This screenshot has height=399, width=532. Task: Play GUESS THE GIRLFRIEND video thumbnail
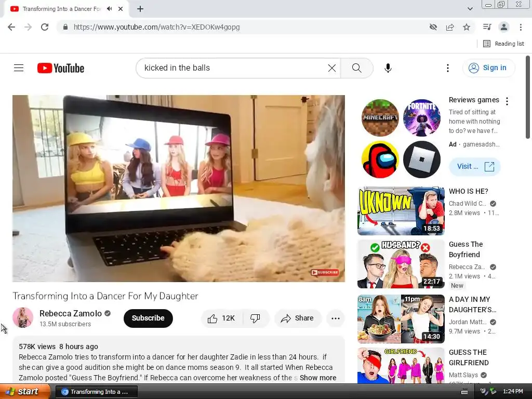click(401, 366)
